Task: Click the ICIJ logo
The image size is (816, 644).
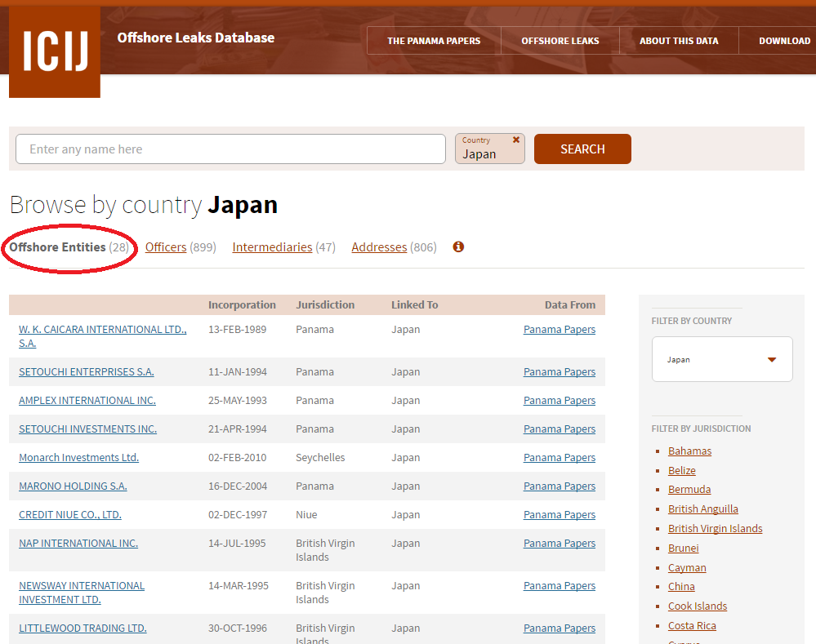Action: 55,51
